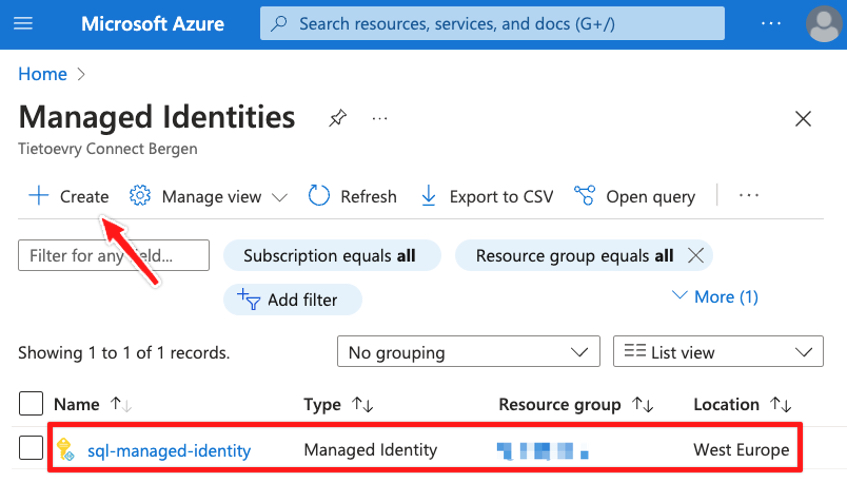Open the user account avatar
Viewport: 847px width, 494px height.
click(823, 24)
